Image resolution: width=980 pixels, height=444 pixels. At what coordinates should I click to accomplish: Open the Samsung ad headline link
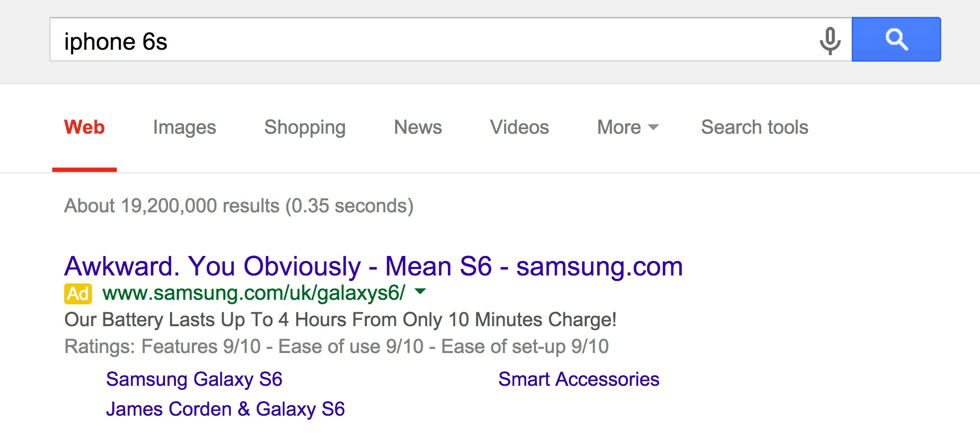coord(373,266)
